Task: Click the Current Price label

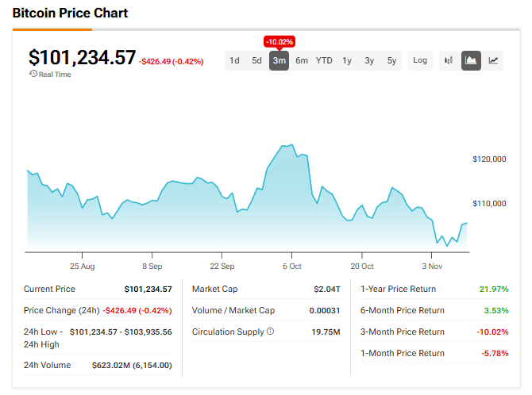Action: coord(49,289)
